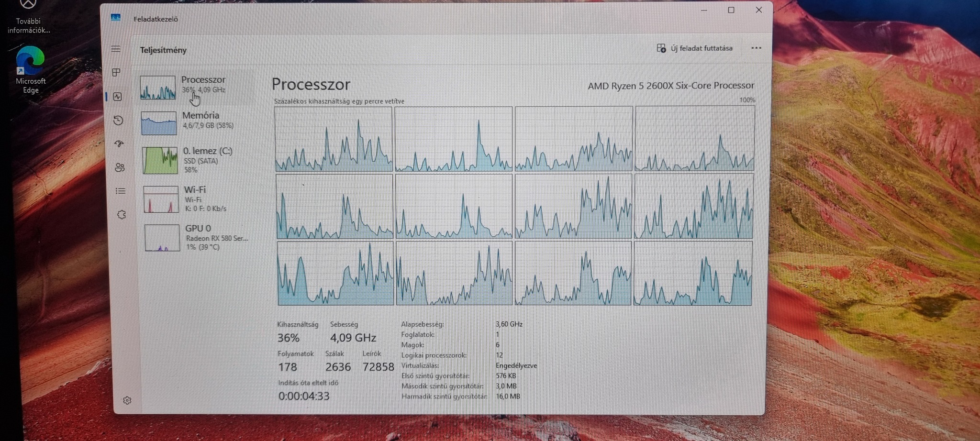Minimize the Feladatkezelő window
Viewport: 980px width, 441px height.
pos(704,10)
